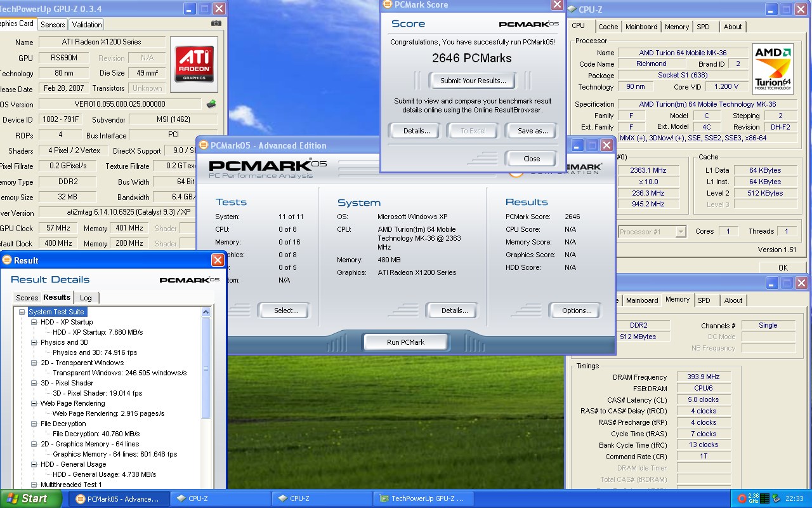The width and height of the screenshot is (812, 508).
Task: Collapse the 3D - Pixel Shader node
Action: 34,383
